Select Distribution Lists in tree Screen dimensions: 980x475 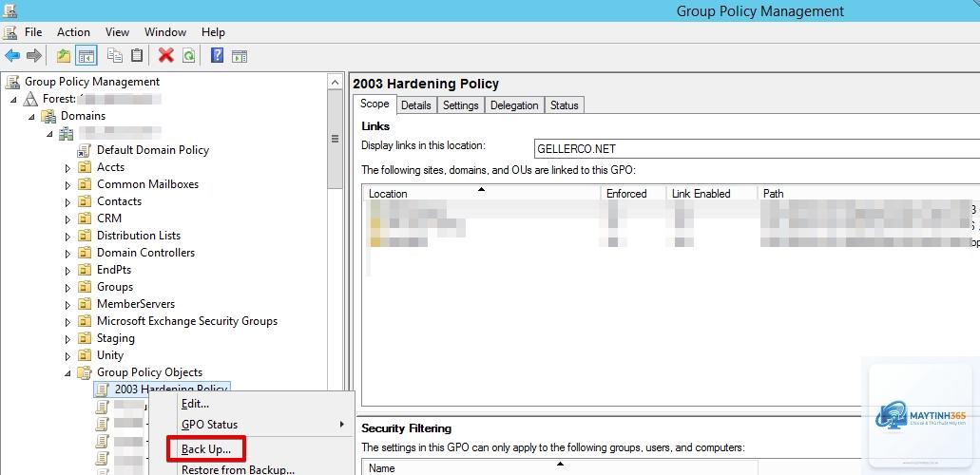click(x=139, y=236)
